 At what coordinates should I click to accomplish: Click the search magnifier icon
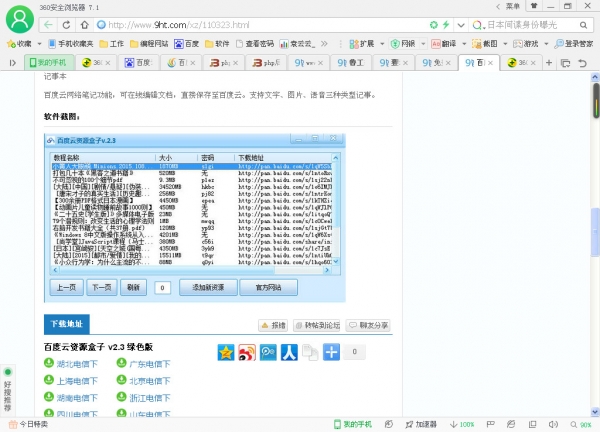tap(583, 25)
